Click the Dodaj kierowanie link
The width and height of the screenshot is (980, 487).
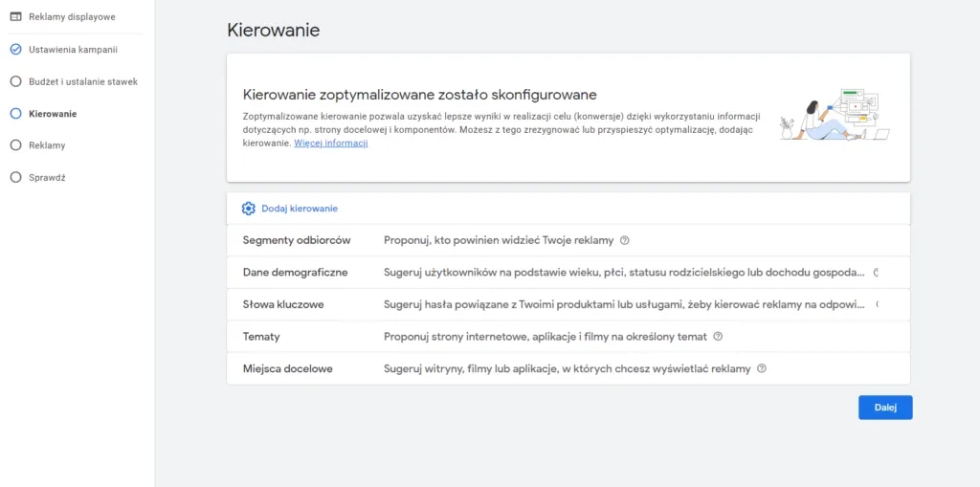[x=300, y=209]
